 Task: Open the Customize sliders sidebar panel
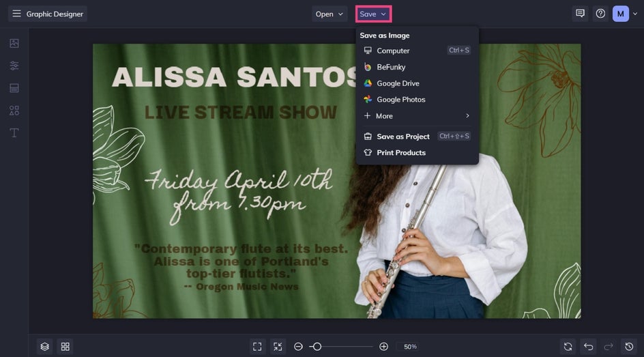[14, 66]
